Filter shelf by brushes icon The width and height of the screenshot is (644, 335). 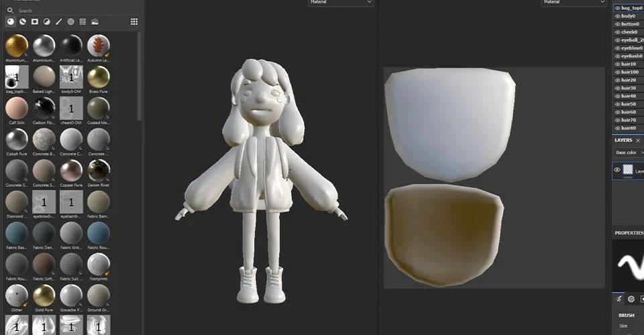pos(59,21)
